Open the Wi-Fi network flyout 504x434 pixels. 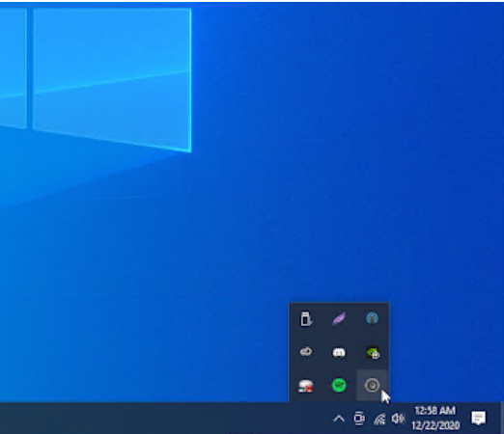point(379,419)
